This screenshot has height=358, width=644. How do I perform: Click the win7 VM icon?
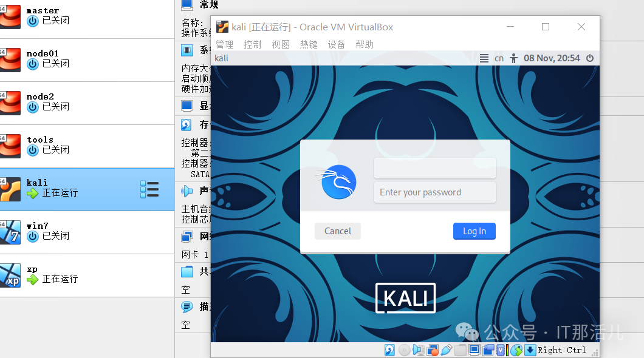10,232
